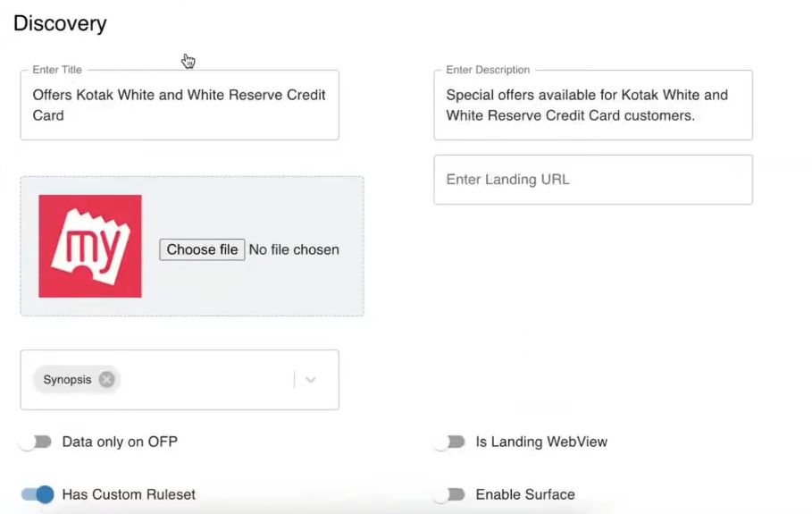The height and width of the screenshot is (514, 812).
Task: Click inside the Enter Title field
Action: [x=179, y=105]
